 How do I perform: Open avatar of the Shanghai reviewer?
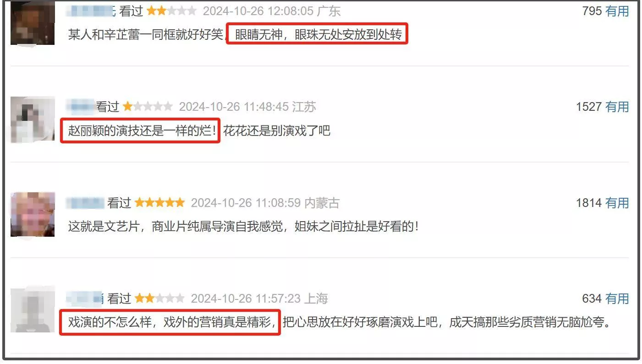point(33,310)
